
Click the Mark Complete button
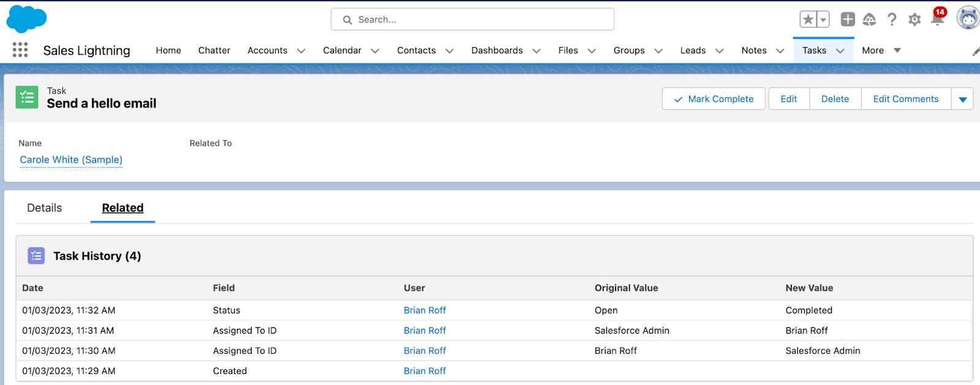tap(714, 99)
